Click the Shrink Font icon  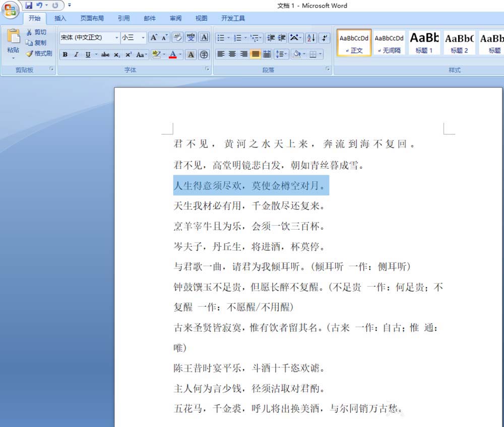[165, 38]
